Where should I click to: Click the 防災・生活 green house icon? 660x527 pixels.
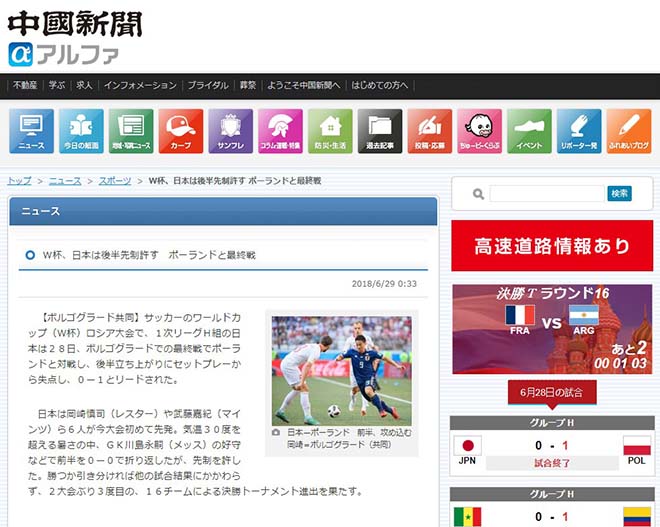330,131
